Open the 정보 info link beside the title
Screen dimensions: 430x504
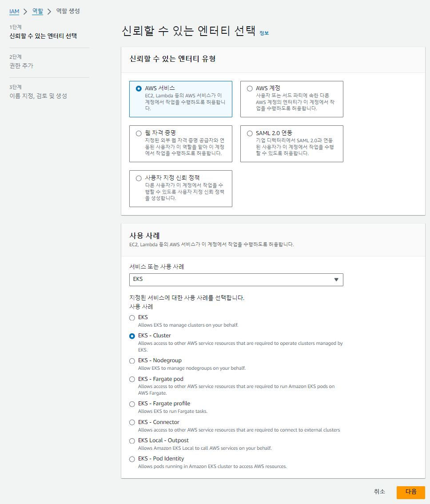click(x=264, y=33)
